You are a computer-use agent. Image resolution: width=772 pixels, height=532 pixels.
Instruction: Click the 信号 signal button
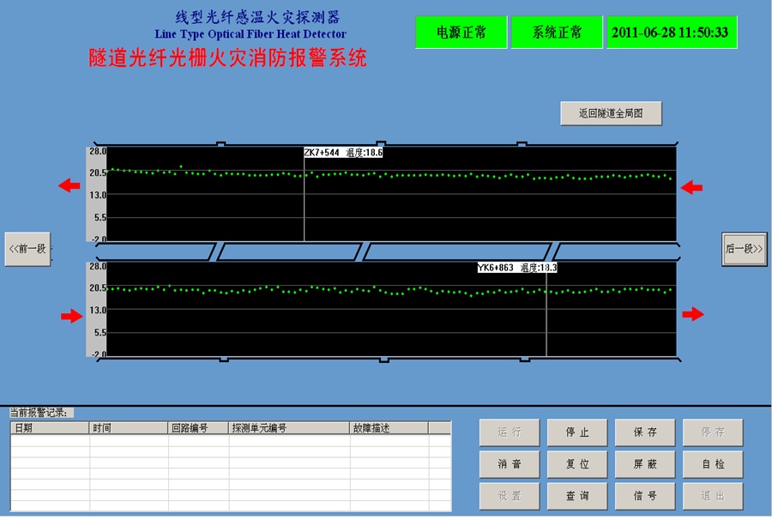coord(645,496)
